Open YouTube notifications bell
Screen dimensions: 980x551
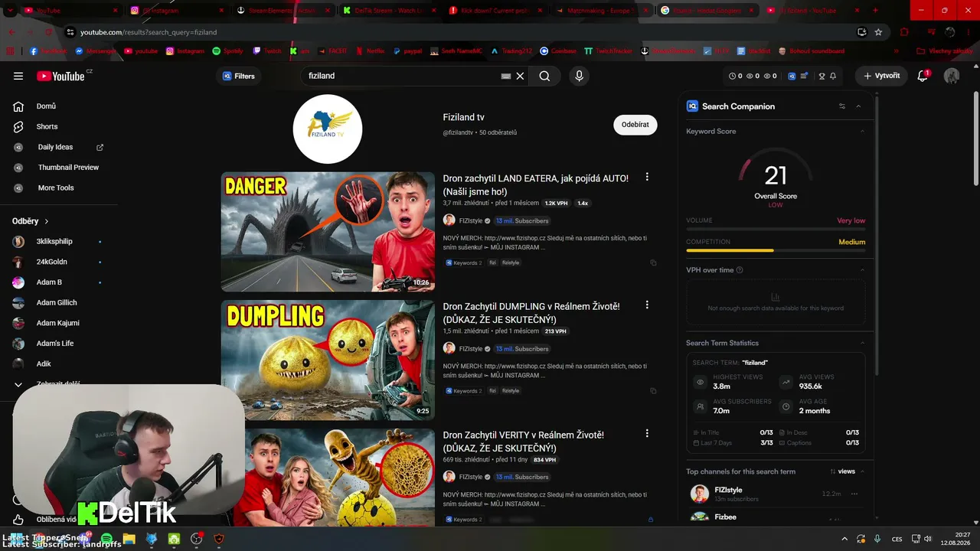coord(923,76)
